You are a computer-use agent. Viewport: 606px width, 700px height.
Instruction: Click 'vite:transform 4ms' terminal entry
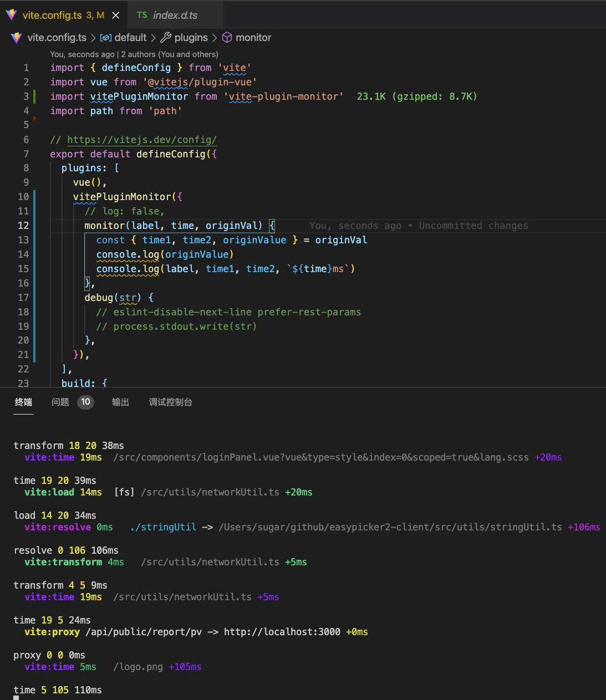coord(74,562)
